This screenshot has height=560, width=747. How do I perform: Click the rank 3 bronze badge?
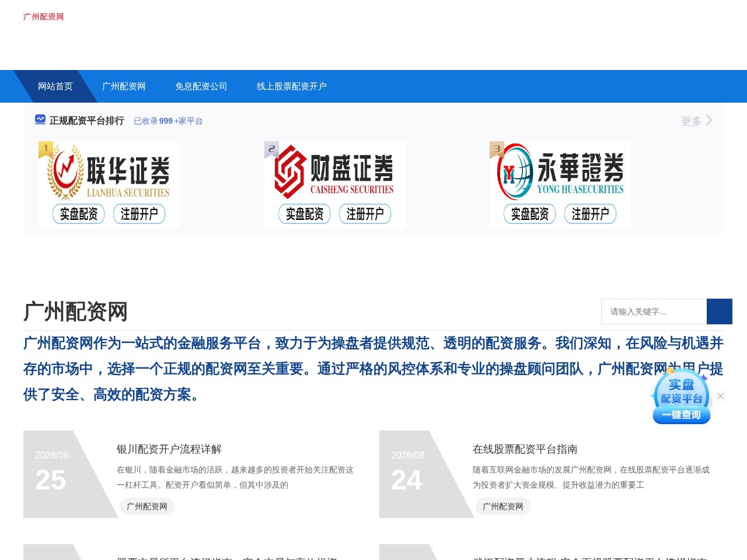(497, 149)
